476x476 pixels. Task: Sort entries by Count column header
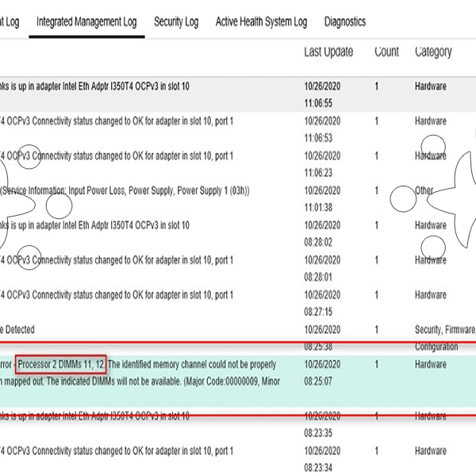(387, 52)
